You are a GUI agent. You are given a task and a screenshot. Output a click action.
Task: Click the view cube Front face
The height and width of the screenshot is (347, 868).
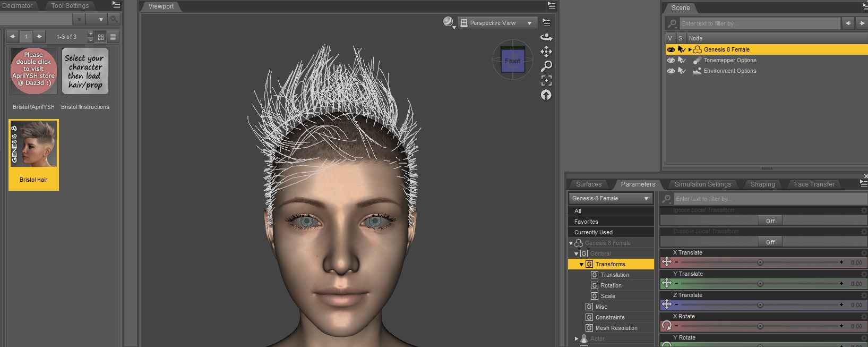click(x=512, y=62)
